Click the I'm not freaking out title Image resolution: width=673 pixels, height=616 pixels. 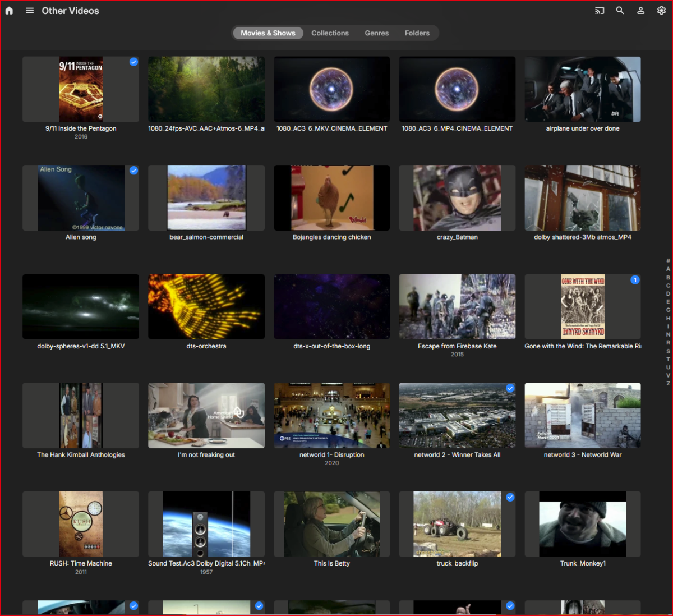click(206, 455)
